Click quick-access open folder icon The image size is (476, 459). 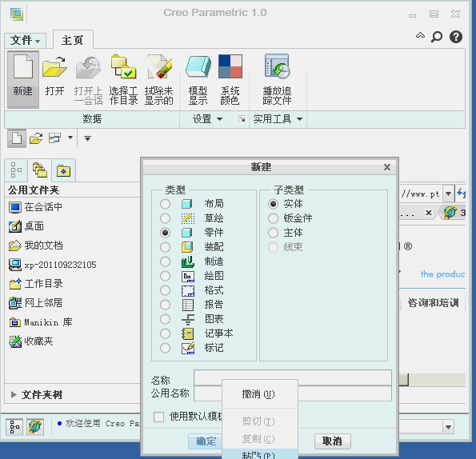(36, 138)
